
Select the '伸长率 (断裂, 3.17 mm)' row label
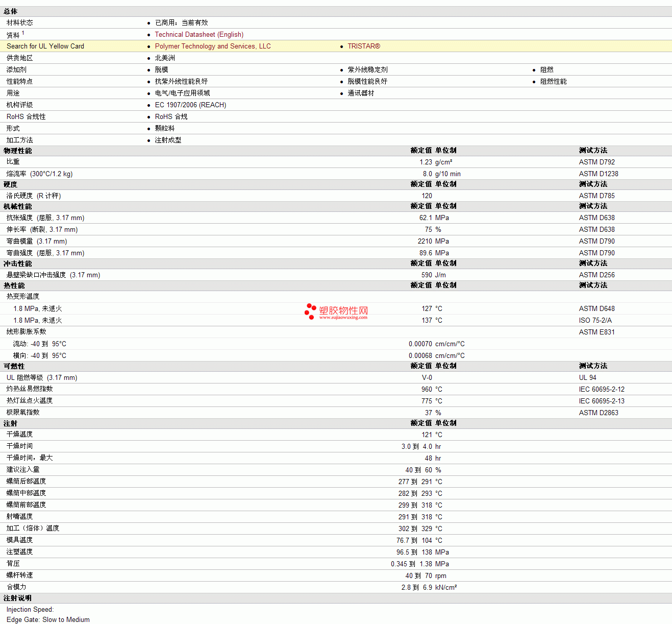(x=42, y=229)
